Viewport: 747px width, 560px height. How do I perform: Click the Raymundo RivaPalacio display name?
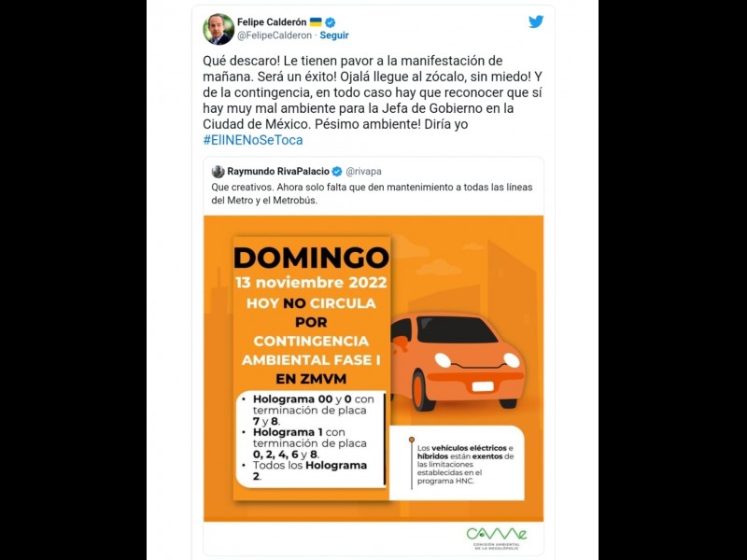coord(278,172)
